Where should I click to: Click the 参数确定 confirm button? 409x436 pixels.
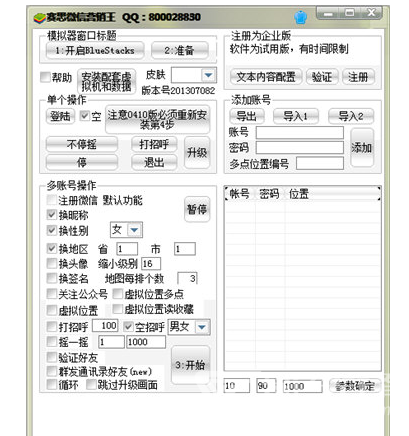pos(355,386)
